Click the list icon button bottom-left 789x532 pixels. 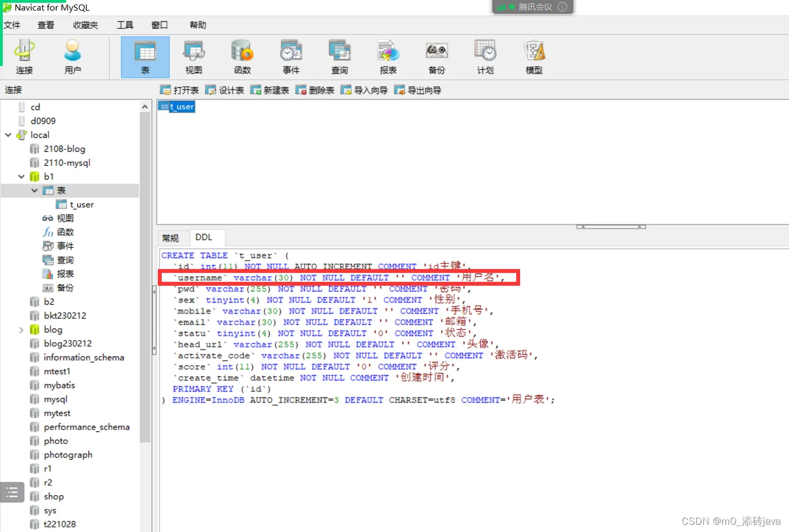point(12,493)
